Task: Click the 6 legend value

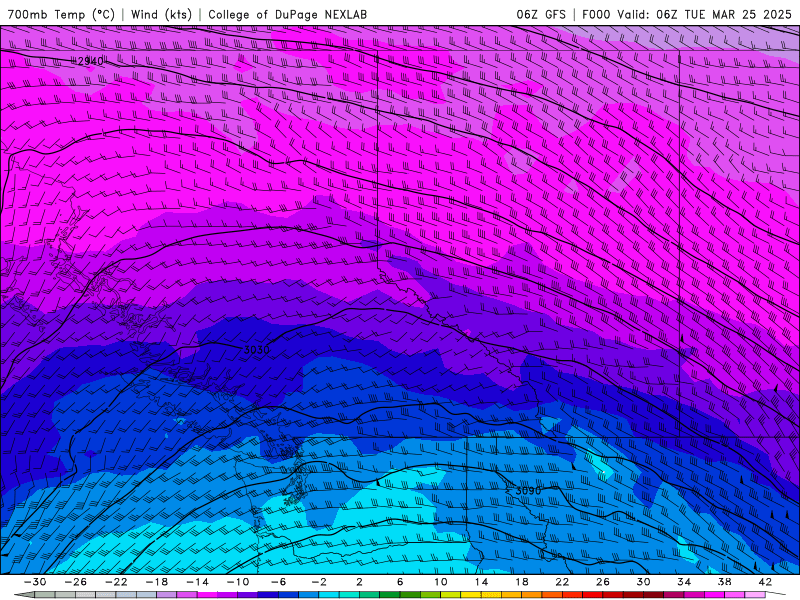Action: point(400,582)
